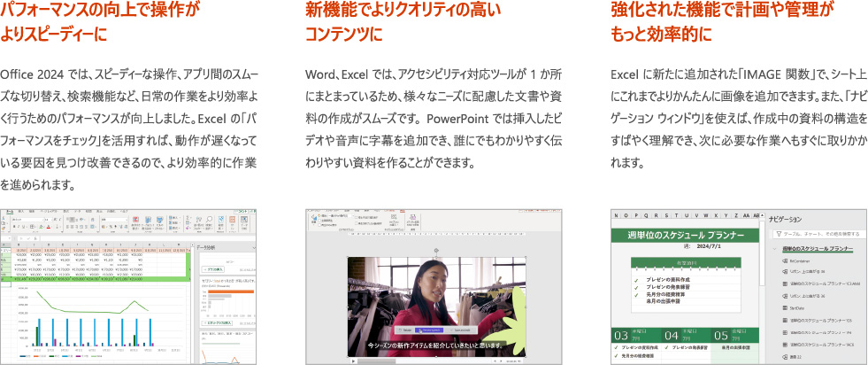
Task: Select column header Q in the planner
Action: [646, 215]
